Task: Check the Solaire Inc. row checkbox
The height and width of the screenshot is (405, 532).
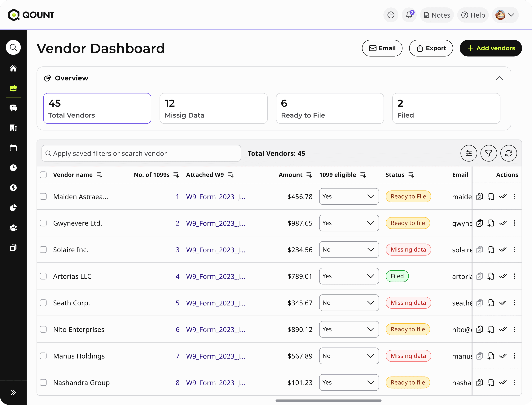Action: coord(43,249)
